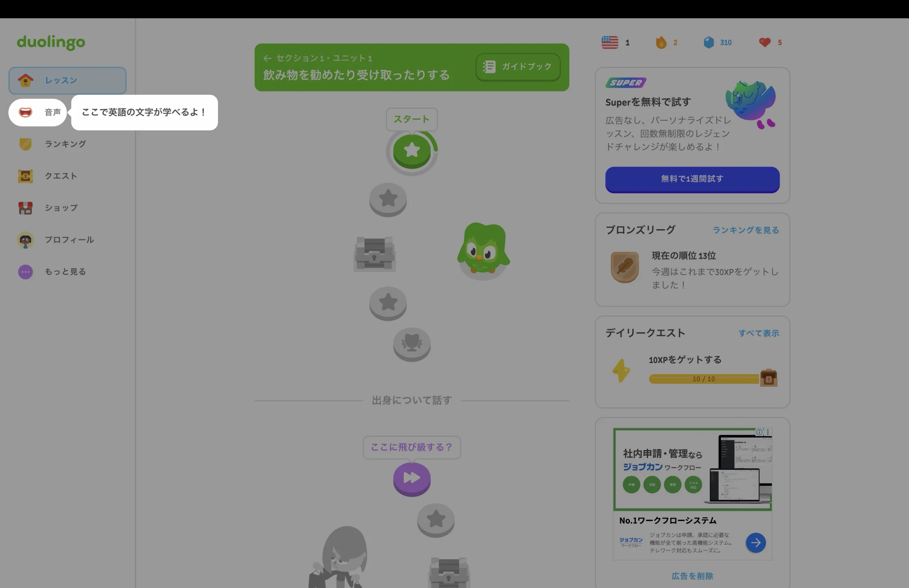Click the third gray star lesson node
The image size is (909, 588).
(388, 304)
